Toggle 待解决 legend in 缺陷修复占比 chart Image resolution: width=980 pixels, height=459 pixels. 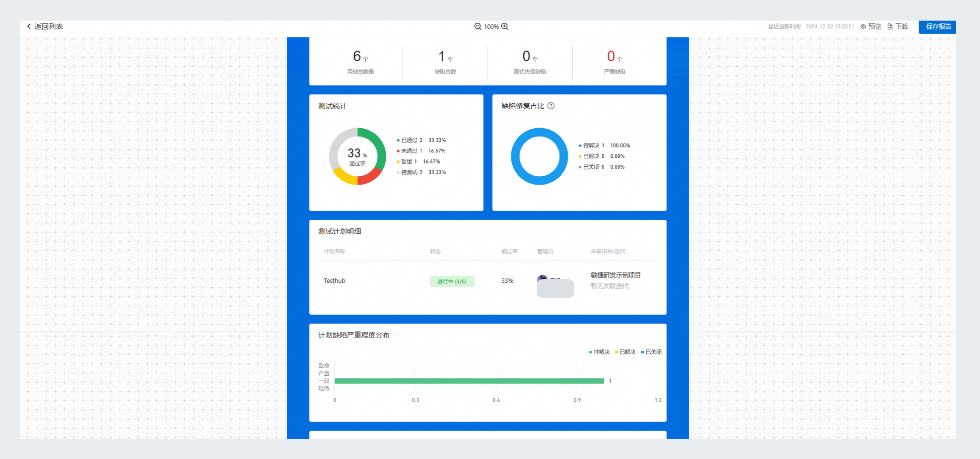coord(604,145)
